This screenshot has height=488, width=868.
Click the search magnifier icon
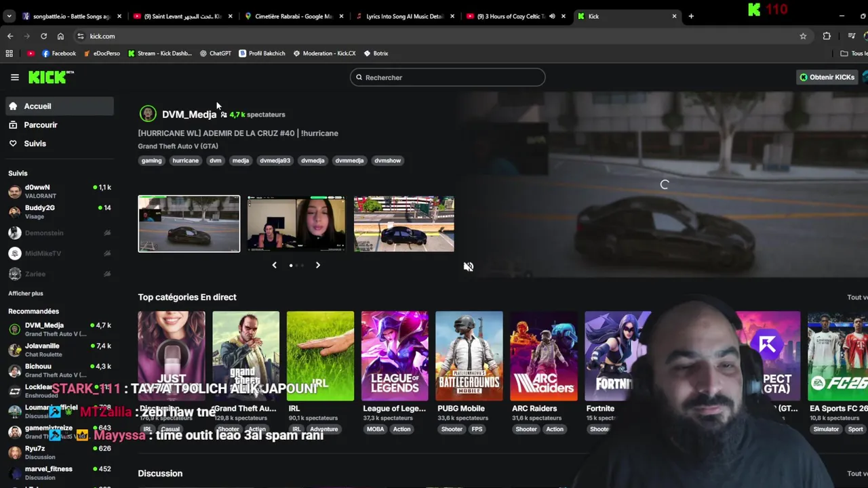click(x=359, y=77)
